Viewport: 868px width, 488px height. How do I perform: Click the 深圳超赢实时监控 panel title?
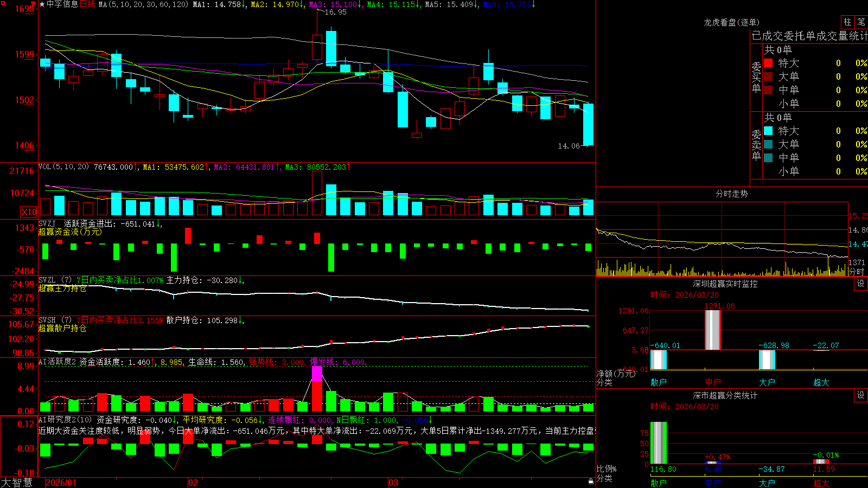tap(725, 284)
